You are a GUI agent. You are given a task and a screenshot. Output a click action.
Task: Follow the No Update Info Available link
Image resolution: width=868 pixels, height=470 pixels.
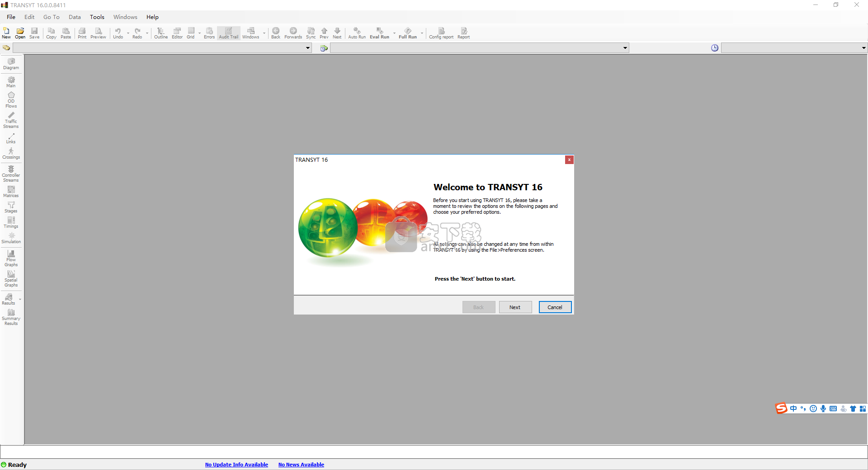236,465
